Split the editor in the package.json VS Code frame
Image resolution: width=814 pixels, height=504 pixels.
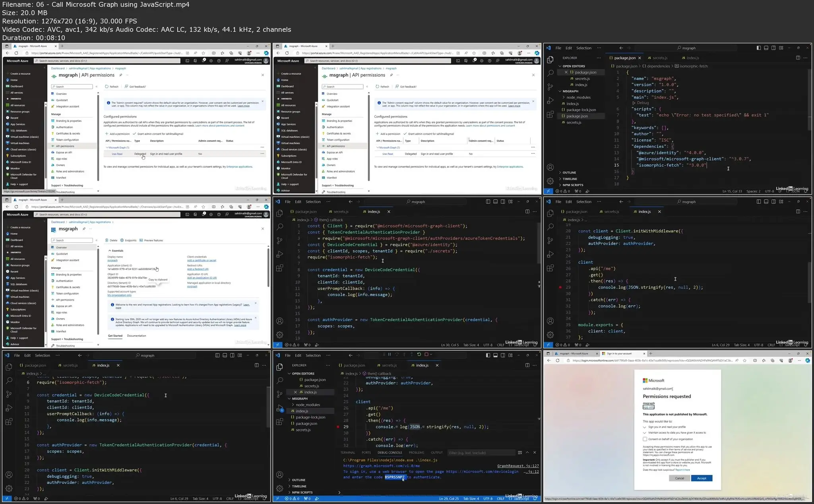click(798, 58)
